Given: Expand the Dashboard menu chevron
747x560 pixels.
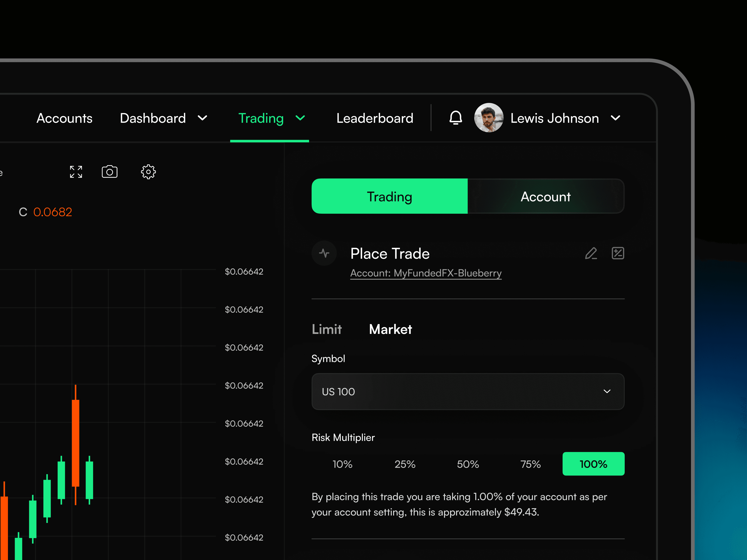Looking at the screenshot, I should click(x=203, y=118).
